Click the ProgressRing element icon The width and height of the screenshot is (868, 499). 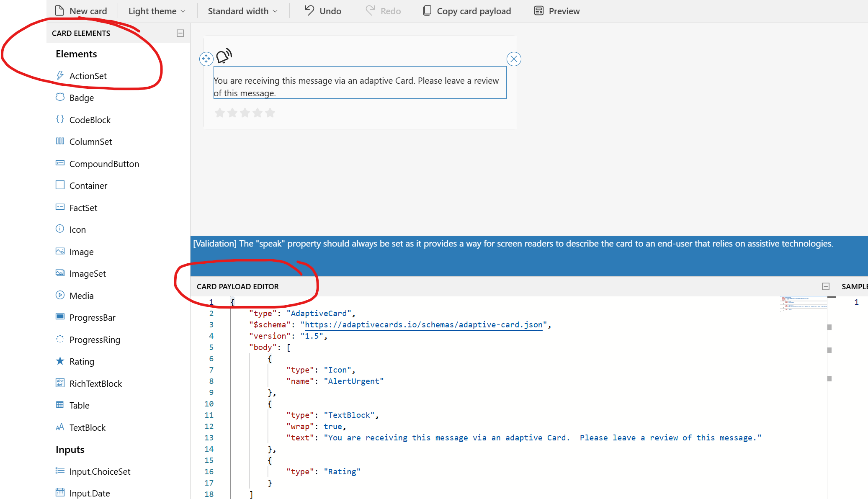tap(60, 339)
